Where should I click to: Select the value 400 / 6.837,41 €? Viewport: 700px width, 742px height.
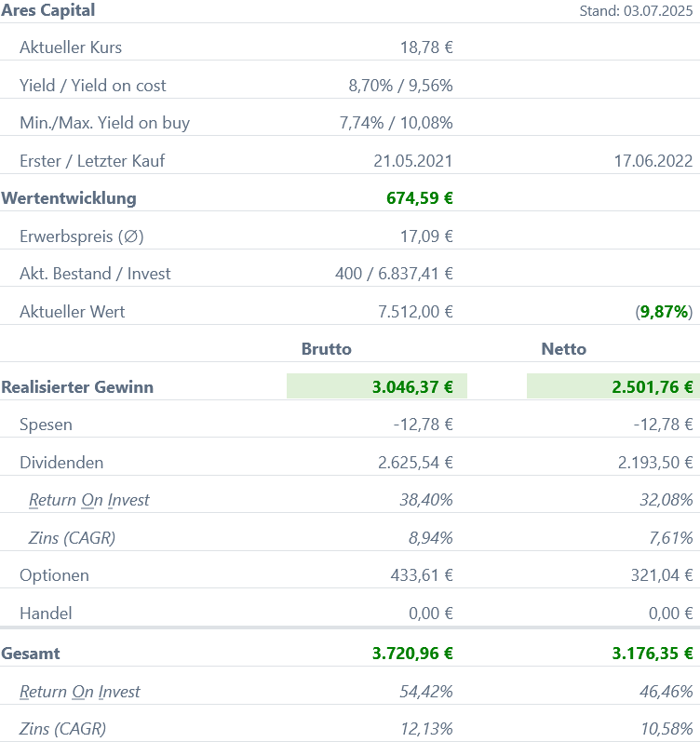click(394, 274)
